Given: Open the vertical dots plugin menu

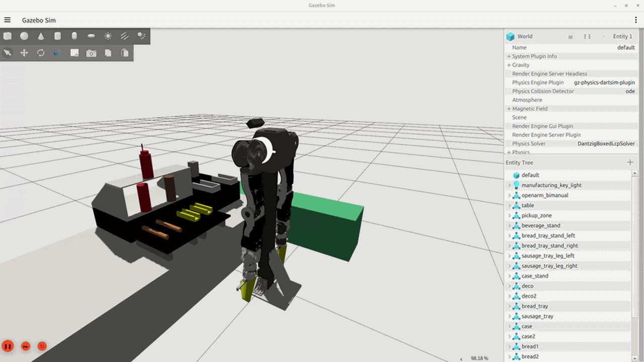Looking at the screenshot, I should coord(636,20).
